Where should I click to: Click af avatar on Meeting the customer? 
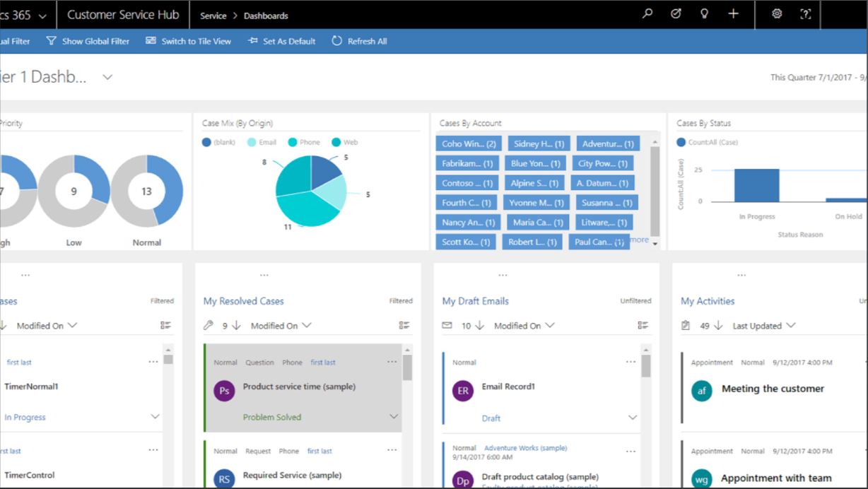pyautogui.click(x=702, y=391)
